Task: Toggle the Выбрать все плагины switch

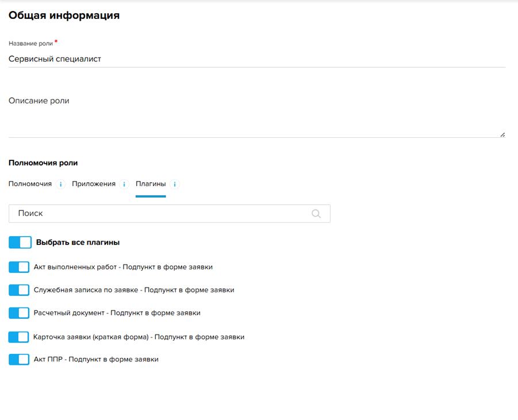Action: (20, 242)
